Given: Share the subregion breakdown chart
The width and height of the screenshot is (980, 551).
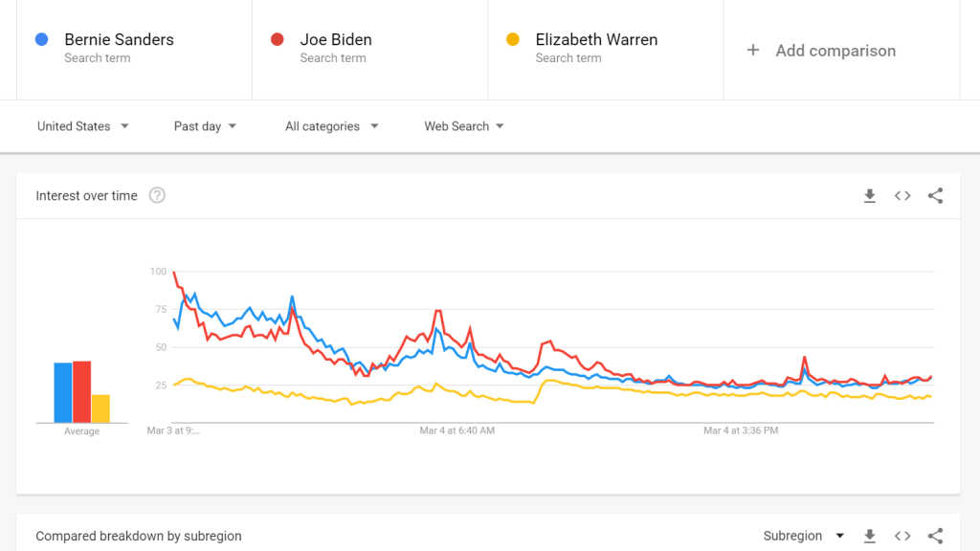Looking at the screenshot, I should [935, 536].
